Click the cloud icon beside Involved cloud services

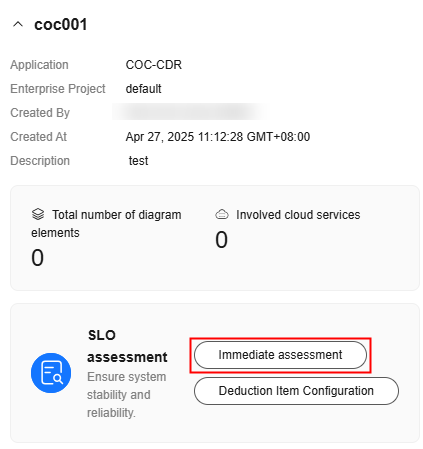[222, 214]
